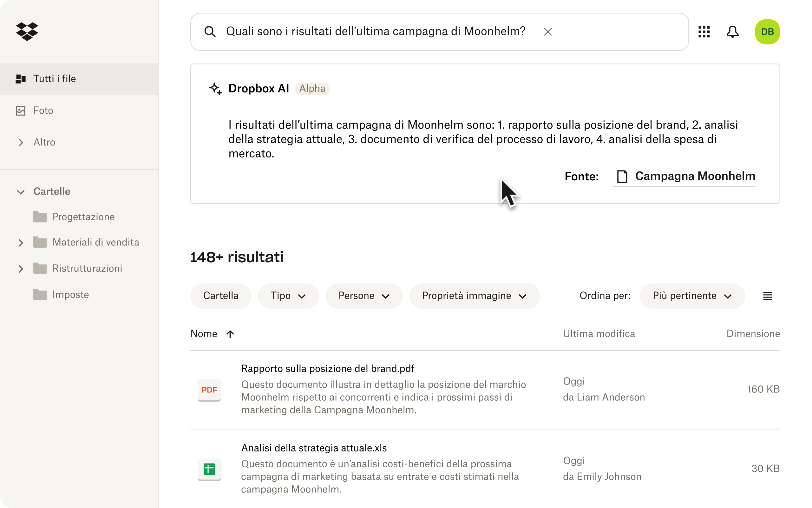Viewport: 812px width, 508px height.
Task: Click the Dropbox AI title
Action: point(259,89)
